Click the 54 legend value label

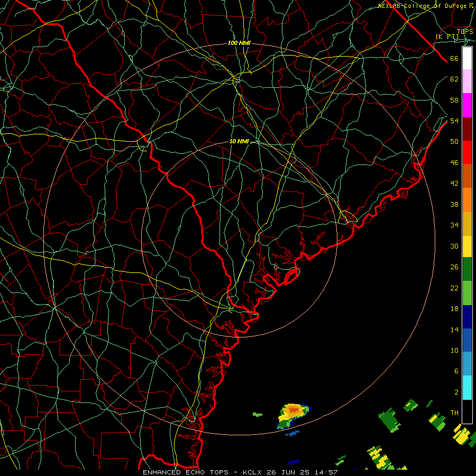[454, 121]
